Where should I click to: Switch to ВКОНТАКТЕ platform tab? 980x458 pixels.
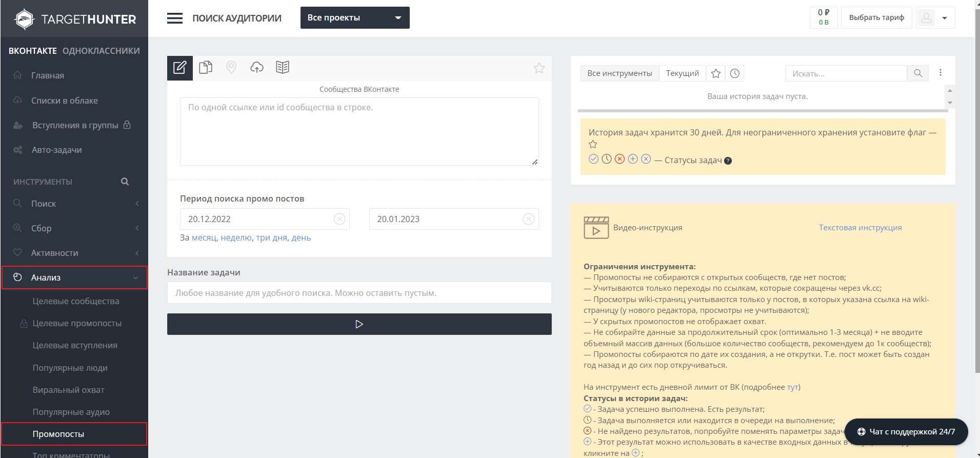(33, 51)
